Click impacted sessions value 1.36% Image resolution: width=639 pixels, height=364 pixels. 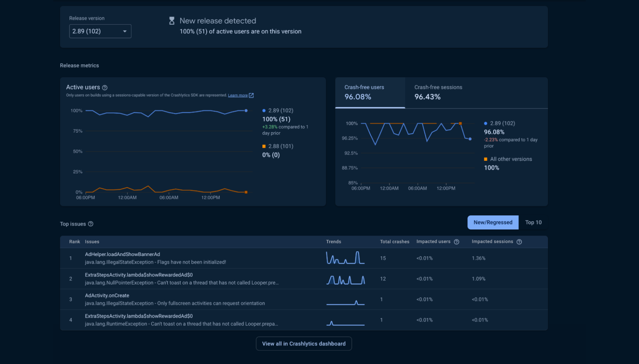point(479,258)
